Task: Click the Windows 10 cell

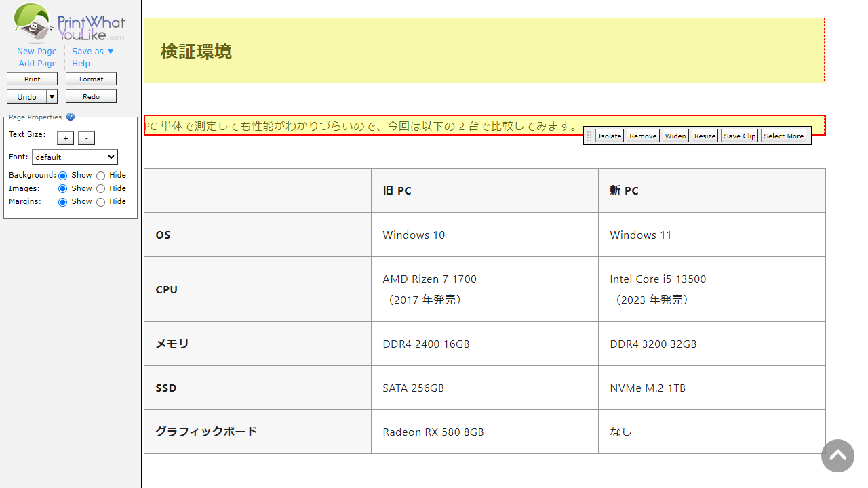Action: pyautogui.click(x=485, y=235)
